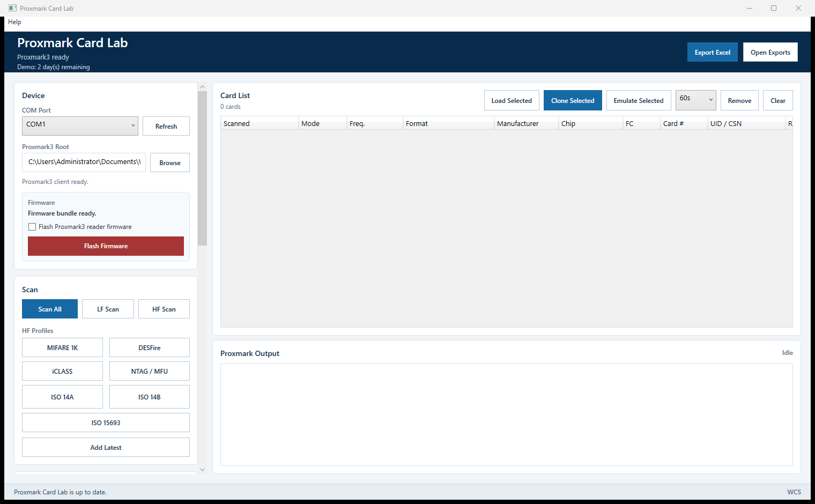Image resolution: width=815 pixels, height=504 pixels.
Task: Choose the NTAG / MFU profile
Action: (x=150, y=371)
